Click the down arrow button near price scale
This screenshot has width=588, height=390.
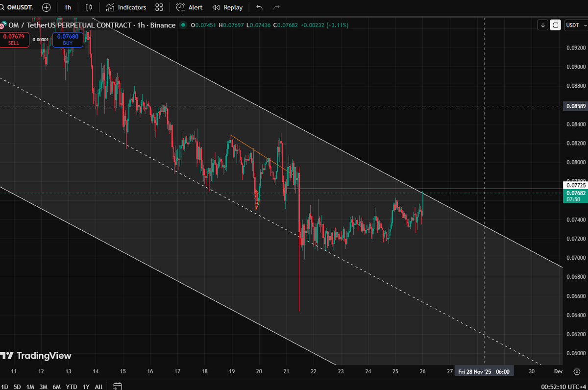click(x=542, y=25)
